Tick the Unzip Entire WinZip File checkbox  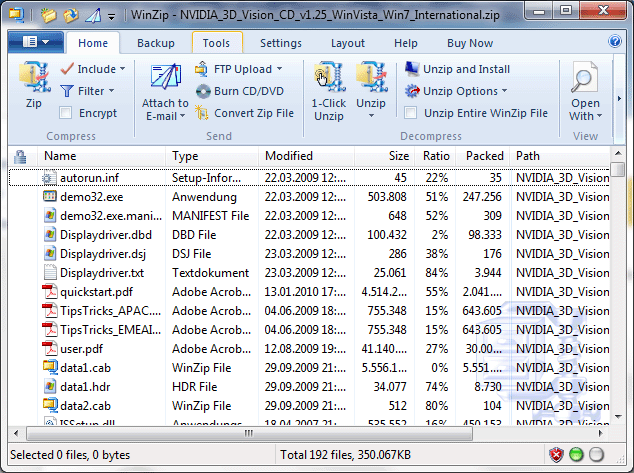(410, 113)
